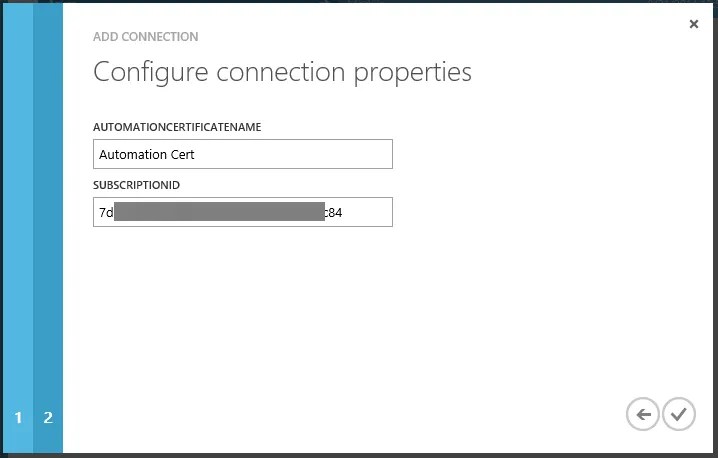Click in the SUBSCRIPTIONID input field
The image size is (718, 458).
(x=243, y=212)
